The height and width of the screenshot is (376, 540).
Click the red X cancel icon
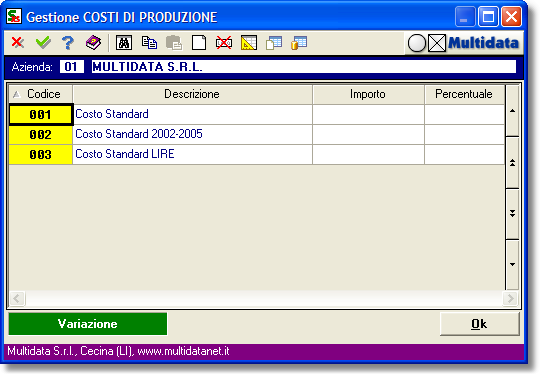18,43
